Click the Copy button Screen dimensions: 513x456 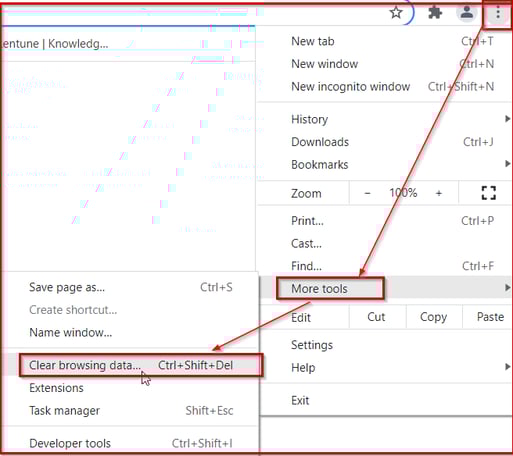point(433,317)
